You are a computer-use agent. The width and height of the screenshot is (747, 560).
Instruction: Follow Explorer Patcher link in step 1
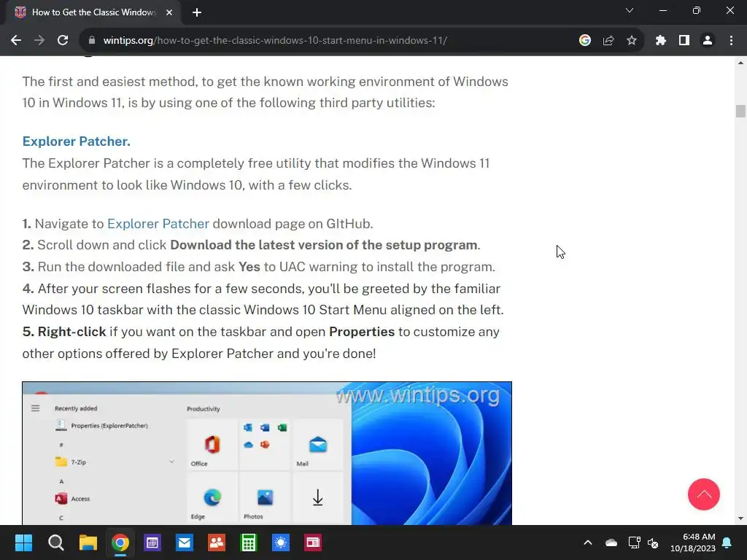[x=158, y=224]
